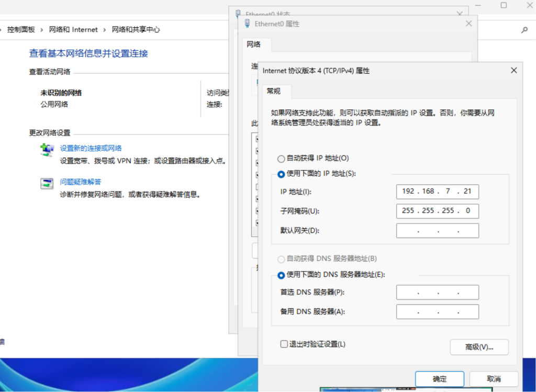Click the 高级(V)... button
The height and width of the screenshot is (392, 536).
click(479, 347)
